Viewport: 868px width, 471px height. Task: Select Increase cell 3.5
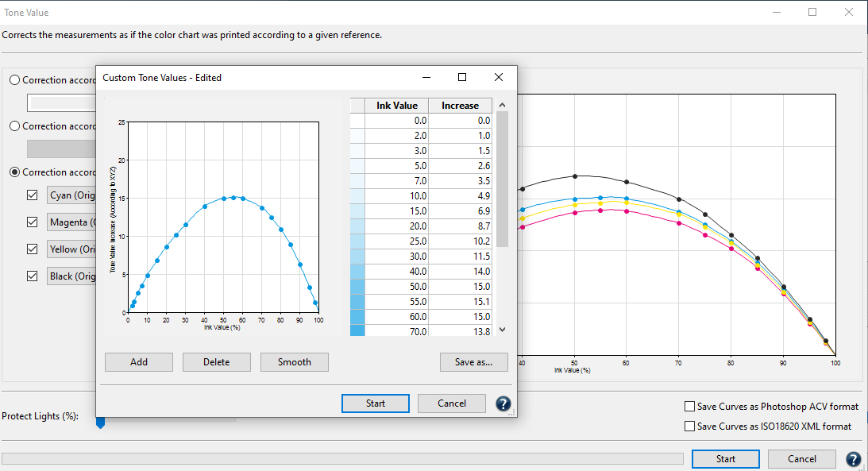tap(461, 181)
